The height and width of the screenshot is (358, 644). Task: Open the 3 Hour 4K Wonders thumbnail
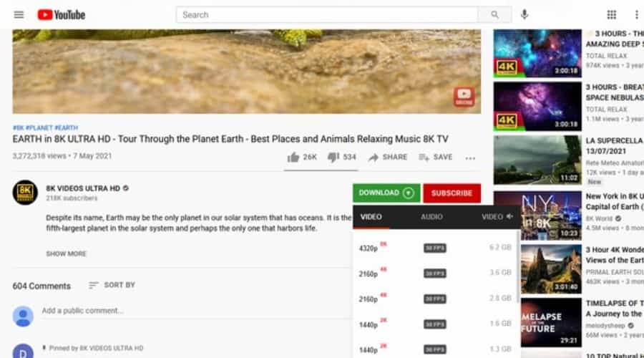551,268
